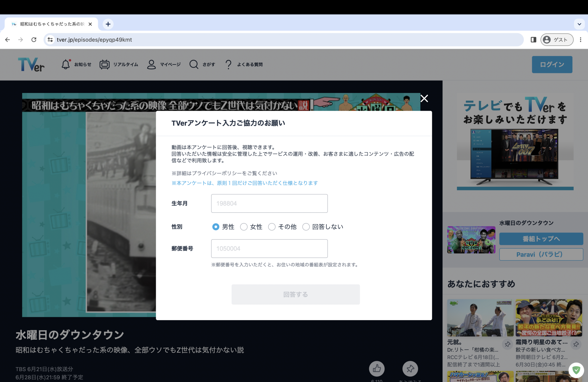
Task: Click the thumbs-up like icon below the video
Action: tap(377, 369)
